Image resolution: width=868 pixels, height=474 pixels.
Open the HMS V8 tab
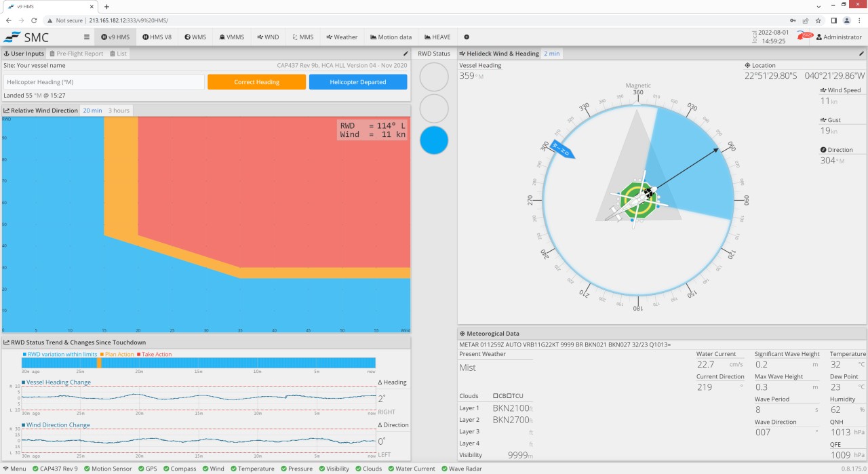(157, 37)
